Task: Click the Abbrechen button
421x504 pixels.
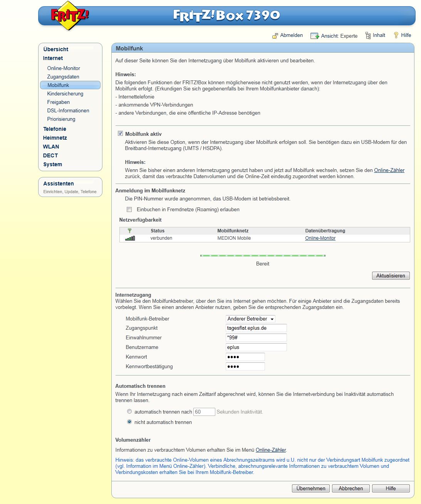Action: point(351,488)
